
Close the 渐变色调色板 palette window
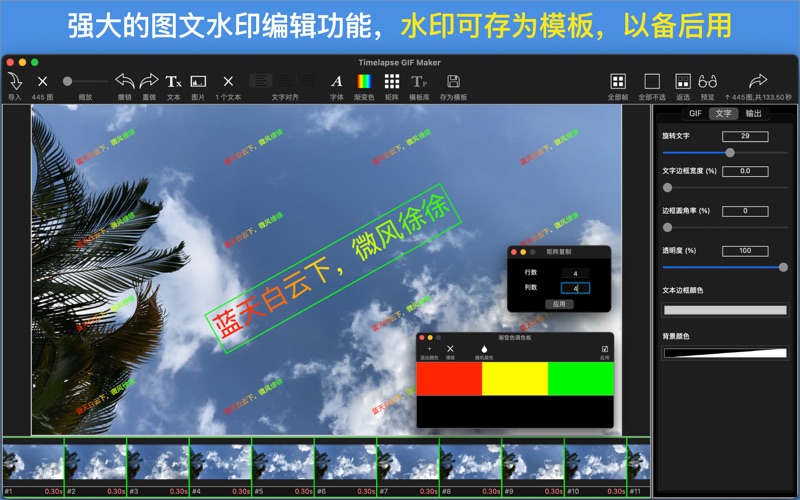click(x=422, y=337)
